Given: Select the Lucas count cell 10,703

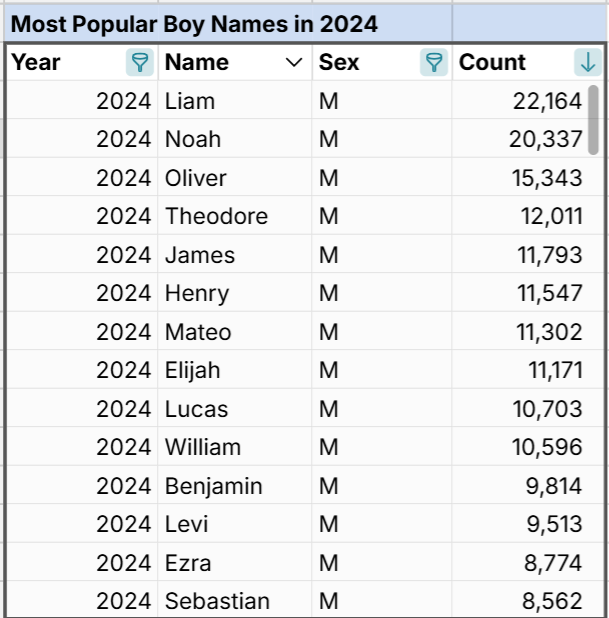Looking at the screenshot, I should coord(545,409).
